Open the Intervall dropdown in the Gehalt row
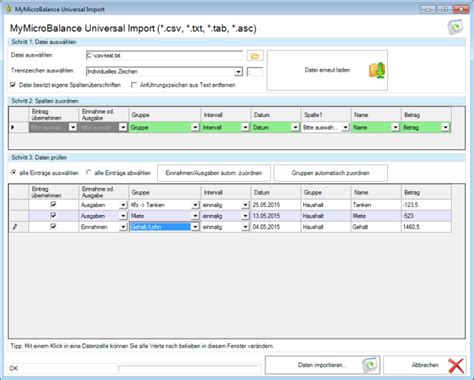 (x=245, y=227)
